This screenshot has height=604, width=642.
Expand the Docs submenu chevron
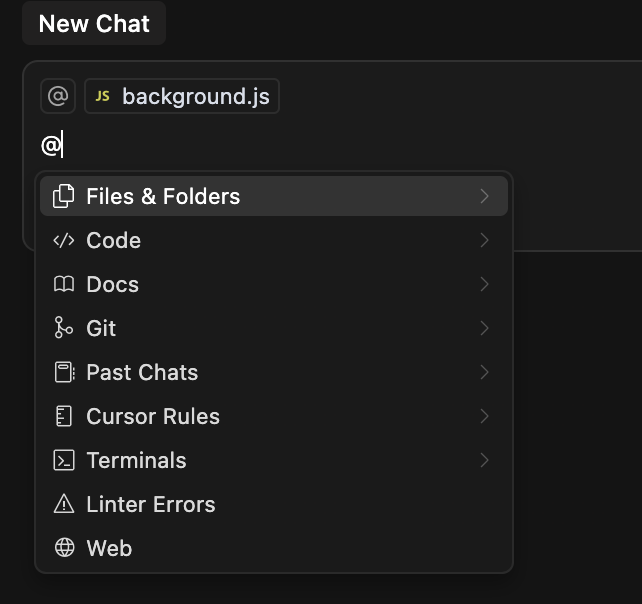click(x=485, y=284)
